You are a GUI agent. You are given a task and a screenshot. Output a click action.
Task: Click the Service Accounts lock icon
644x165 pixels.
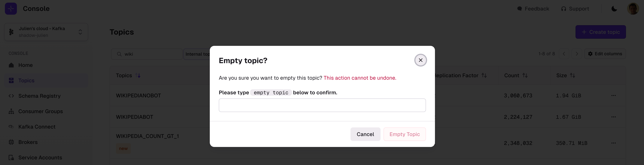tap(11, 157)
